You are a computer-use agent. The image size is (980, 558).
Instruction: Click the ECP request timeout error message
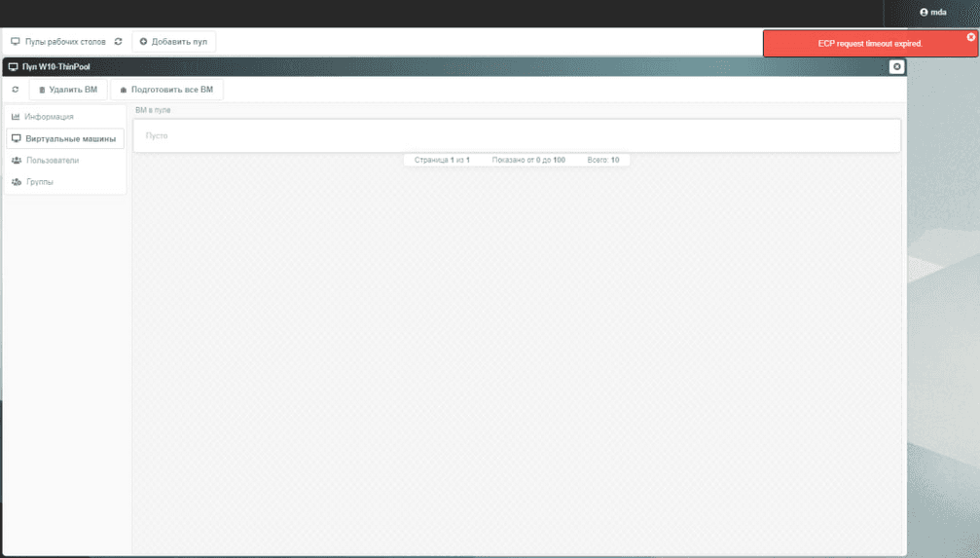click(869, 44)
